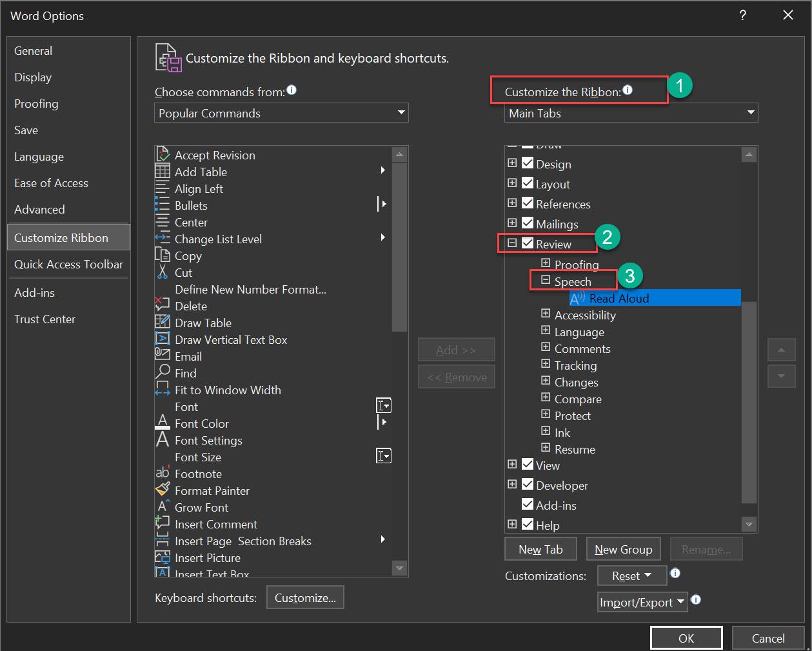Click the New Group button
Viewport: 812px width, 651px height.
(x=623, y=549)
